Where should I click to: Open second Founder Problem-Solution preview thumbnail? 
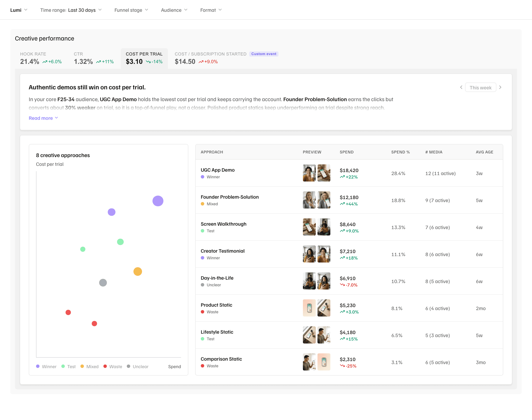click(x=324, y=200)
